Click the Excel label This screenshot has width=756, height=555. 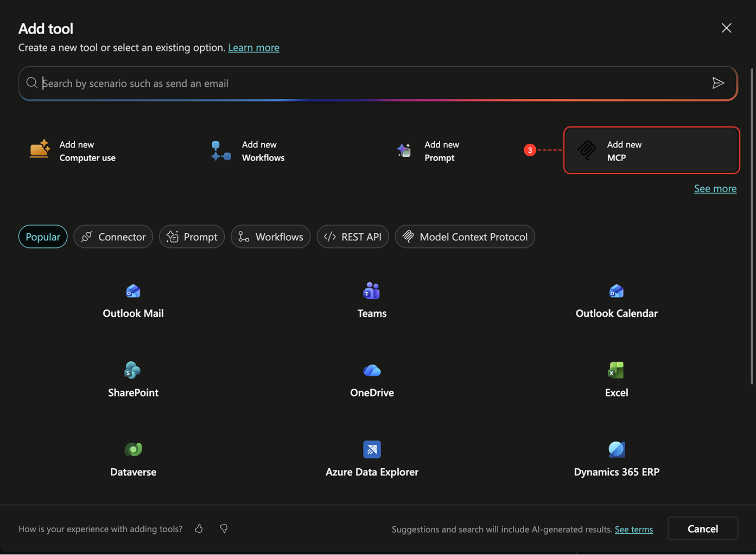tap(617, 393)
